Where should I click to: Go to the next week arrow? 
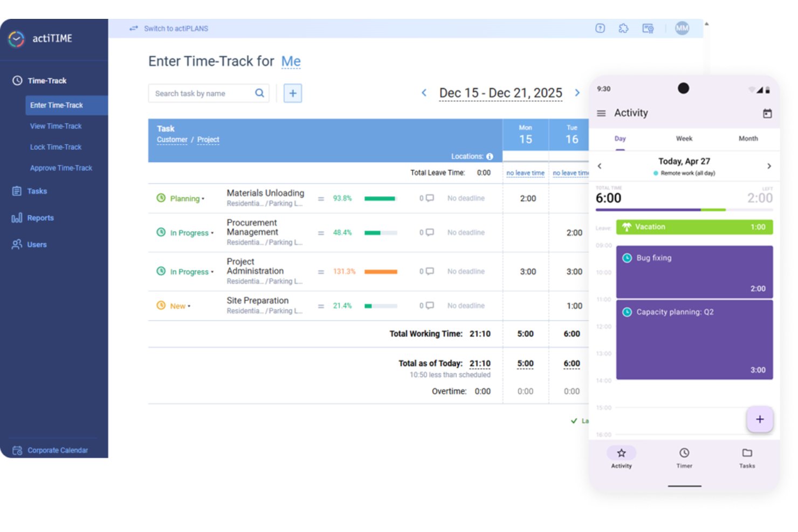(577, 93)
